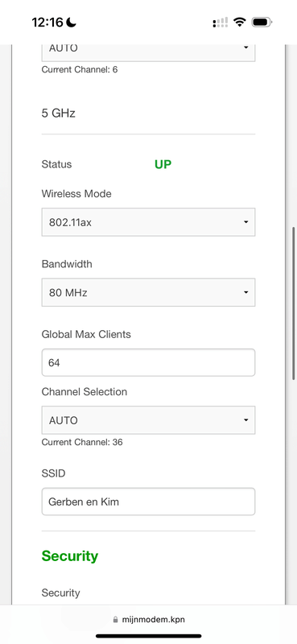The height and width of the screenshot is (644, 297).
Task: Click the caret arrow in 802.11ax select
Action: pos(245,222)
